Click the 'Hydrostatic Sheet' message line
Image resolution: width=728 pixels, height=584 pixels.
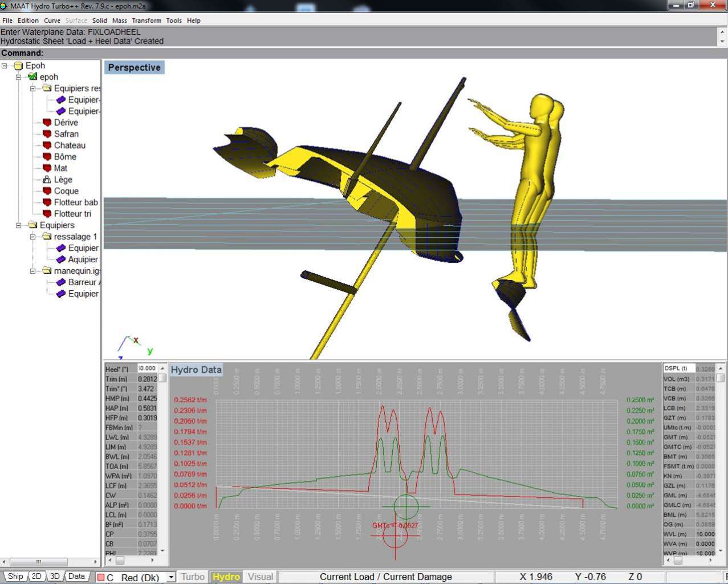tap(82, 41)
